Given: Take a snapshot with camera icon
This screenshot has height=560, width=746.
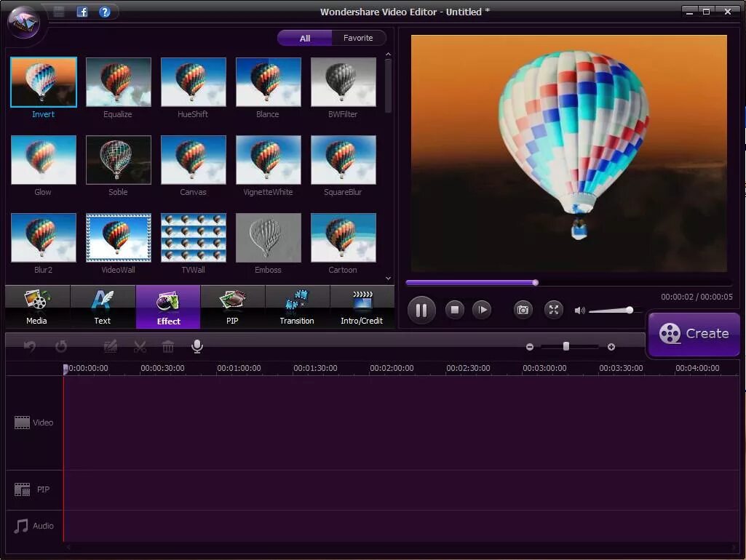Looking at the screenshot, I should click(523, 310).
